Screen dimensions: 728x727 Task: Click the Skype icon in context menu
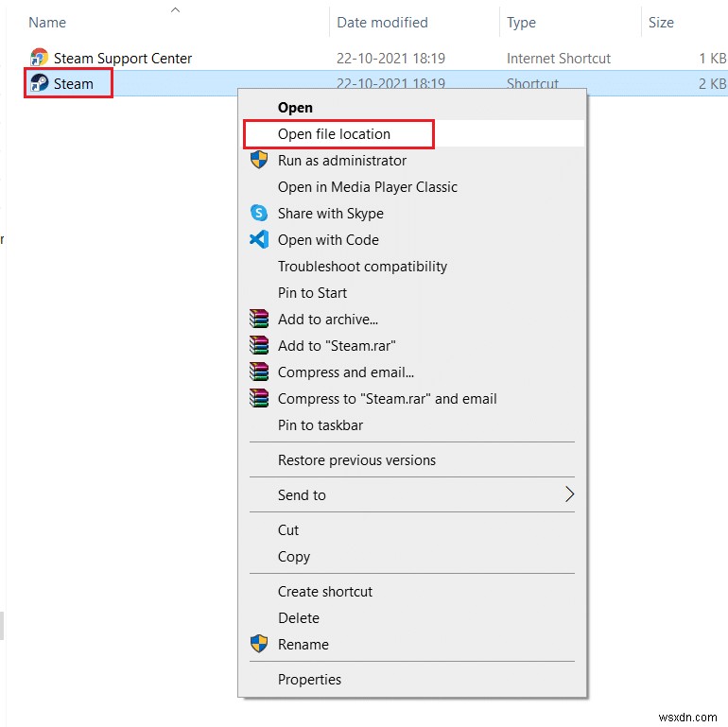(259, 213)
